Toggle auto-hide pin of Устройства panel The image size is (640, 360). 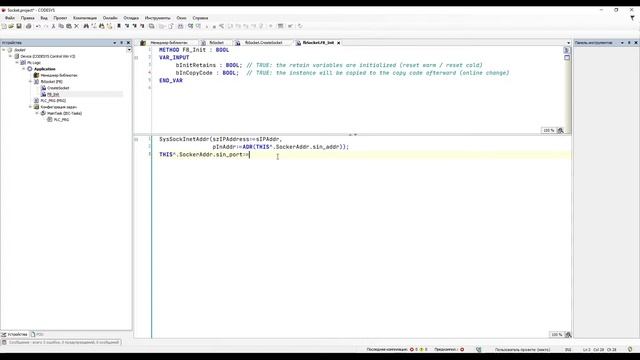[x=122, y=43]
